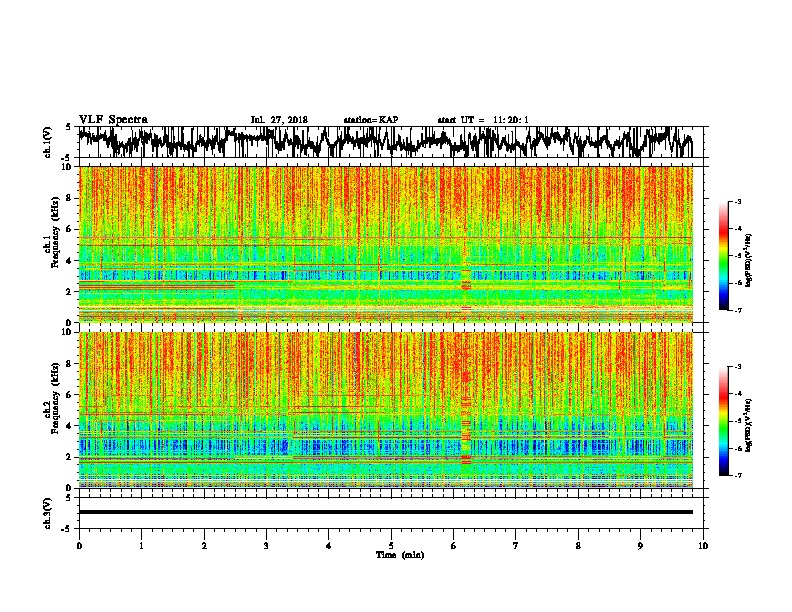This screenshot has width=792, height=612.
Task: Click the "-7" label on ch.1 color bar
Action: click(737, 310)
